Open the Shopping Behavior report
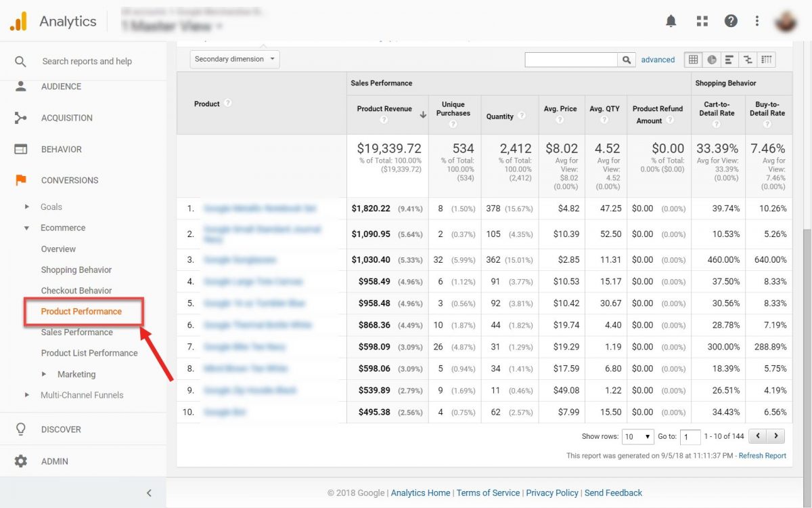 [76, 270]
